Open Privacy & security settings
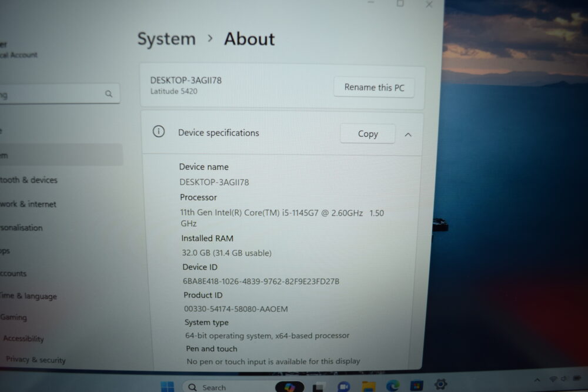The width and height of the screenshot is (588, 392). [36, 360]
